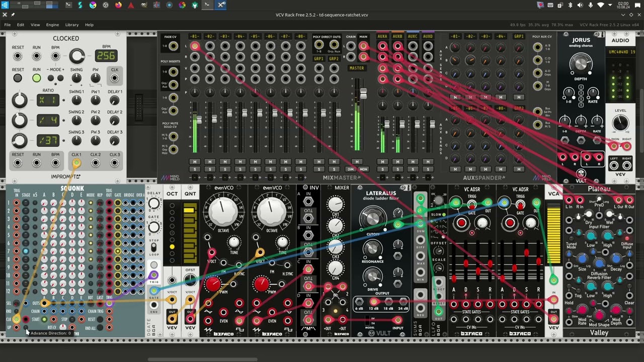Click the Clocked master BPM knob
Screen dimensions: 644x362
pyautogui.click(x=77, y=56)
